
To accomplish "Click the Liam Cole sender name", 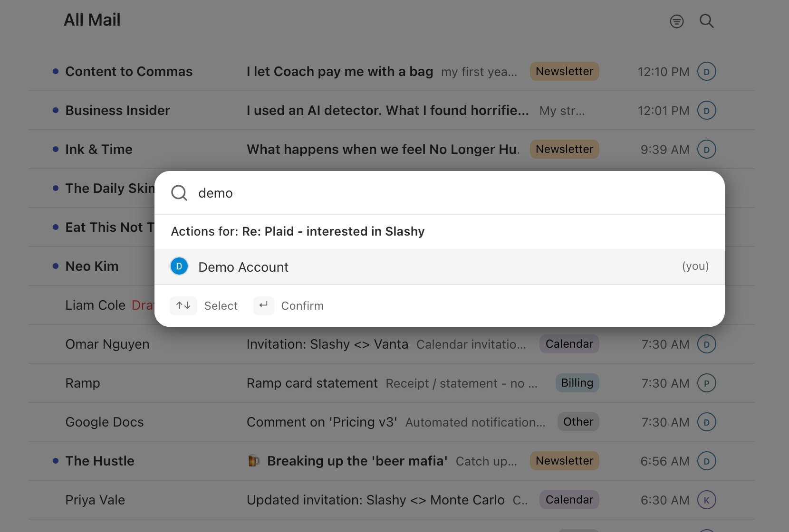I will pyautogui.click(x=95, y=305).
